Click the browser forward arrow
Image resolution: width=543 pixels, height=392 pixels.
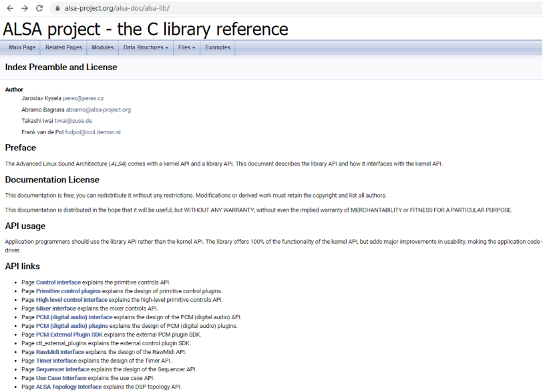pos(25,8)
